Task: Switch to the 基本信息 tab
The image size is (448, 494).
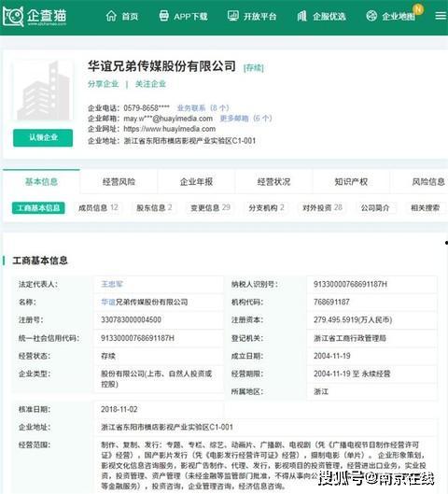Action: [x=41, y=182]
